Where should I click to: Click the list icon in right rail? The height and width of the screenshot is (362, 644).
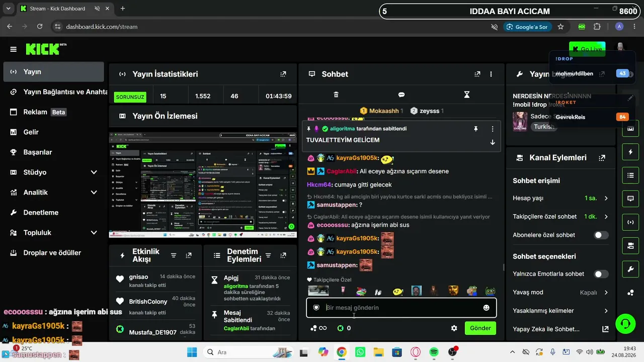630,175
